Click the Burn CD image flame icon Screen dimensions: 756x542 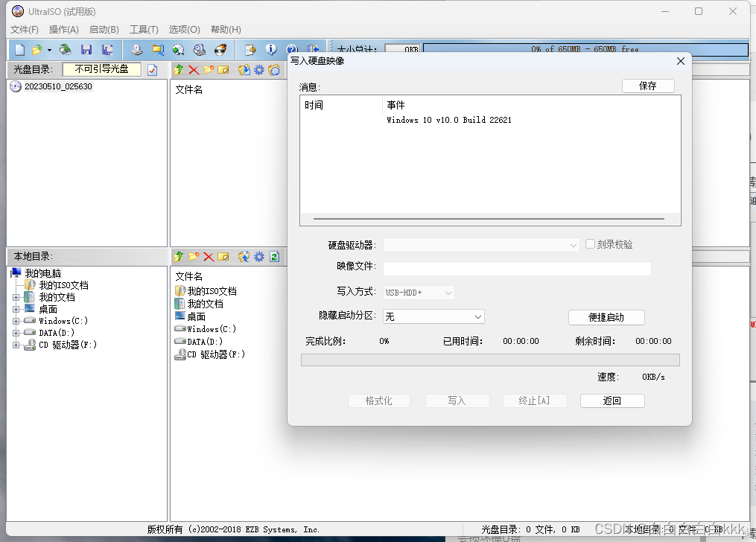(220, 50)
